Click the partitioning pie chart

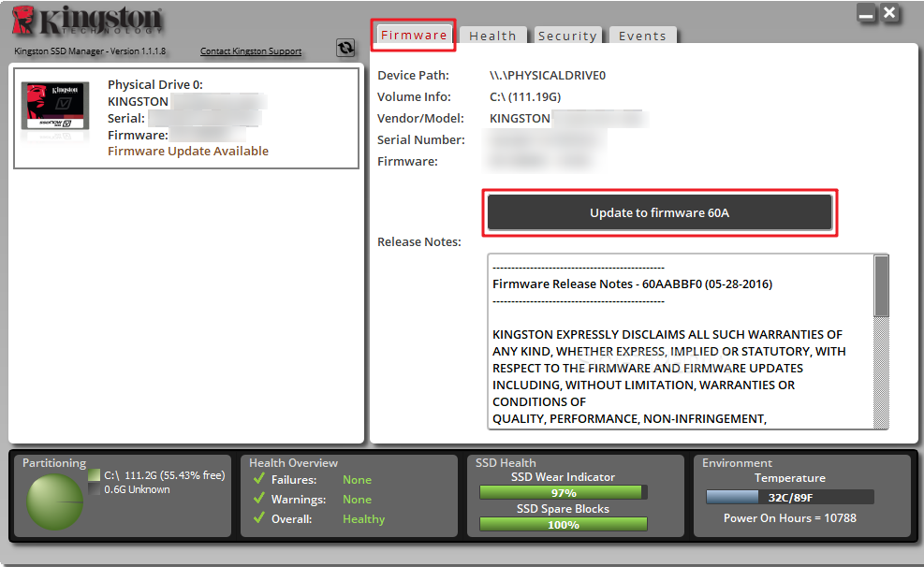[55, 502]
